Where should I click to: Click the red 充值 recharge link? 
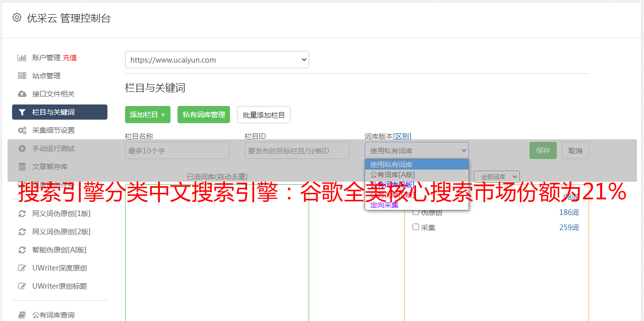pos(70,58)
